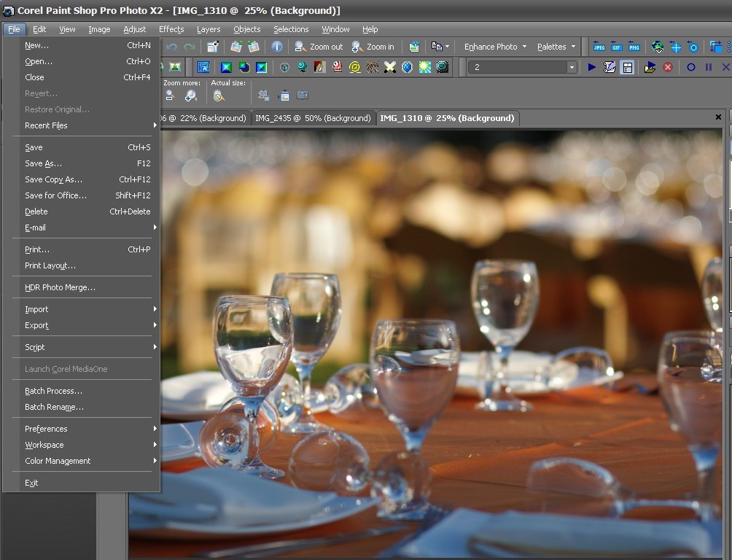Click the Actual size zoom icon

pyautogui.click(x=218, y=96)
